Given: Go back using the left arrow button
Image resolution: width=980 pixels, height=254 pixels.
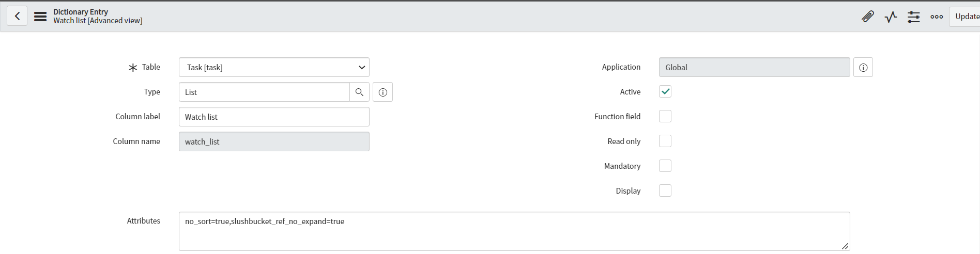Looking at the screenshot, I should (x=17, y=16).
